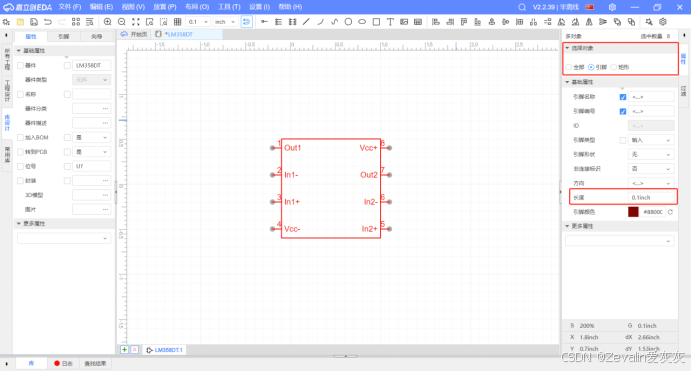Select the 全部 radio button
This screenshot has width=692, height=371.
(x=569, y=67)
